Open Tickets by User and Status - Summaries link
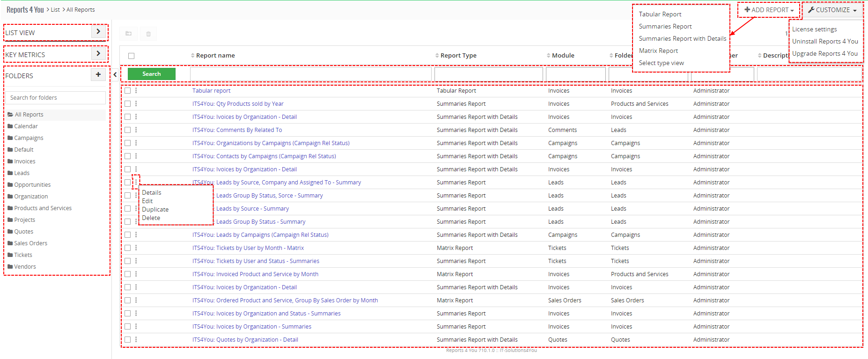This screenshot has width=868, height=359. (x=256, y=261)
